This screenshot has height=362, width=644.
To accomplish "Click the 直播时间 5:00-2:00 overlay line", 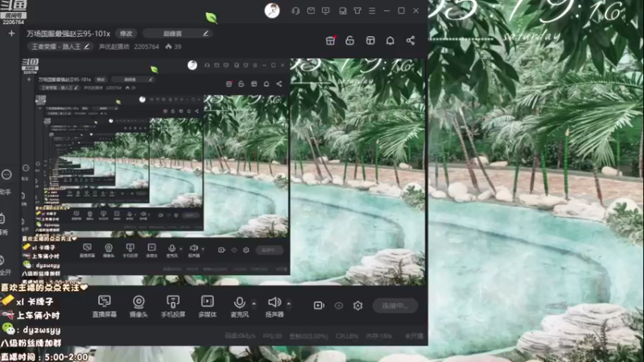I will click(44, 357).
